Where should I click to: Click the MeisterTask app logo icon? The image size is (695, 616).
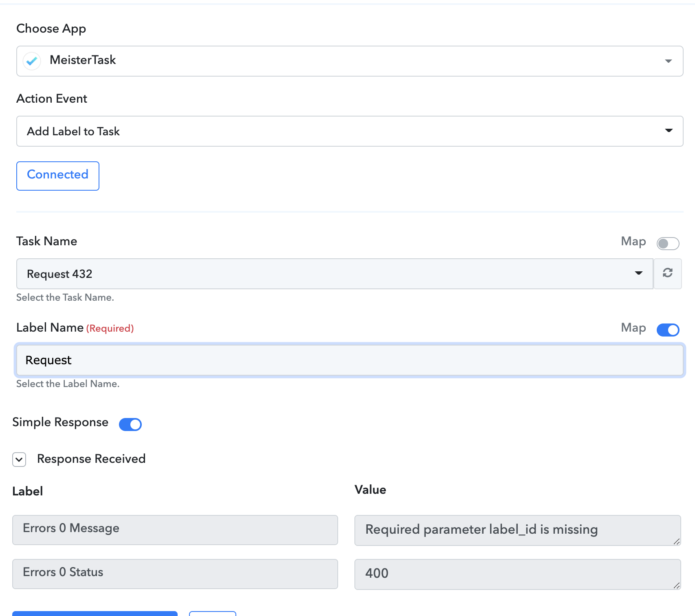pos(32,61)
